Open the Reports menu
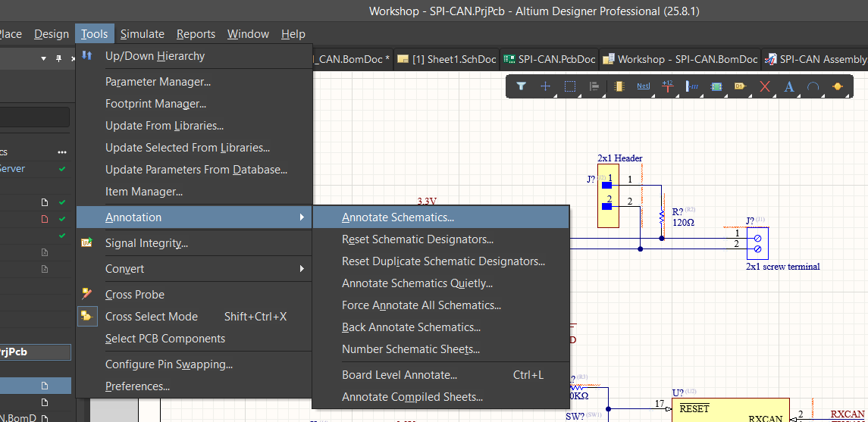The image size is (868, 422). 196,34
